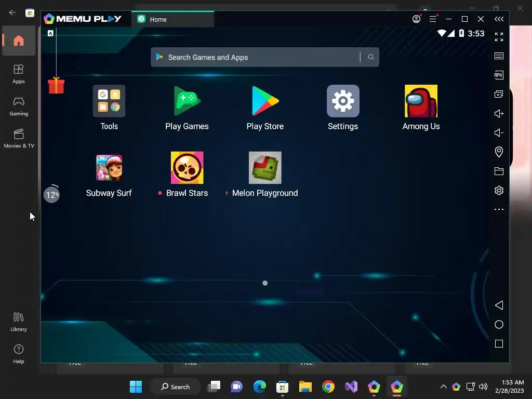The height and width of the screenshot is (399, 532).
Task: Open Task View on taskbar
Action: (x=214, y=387)
